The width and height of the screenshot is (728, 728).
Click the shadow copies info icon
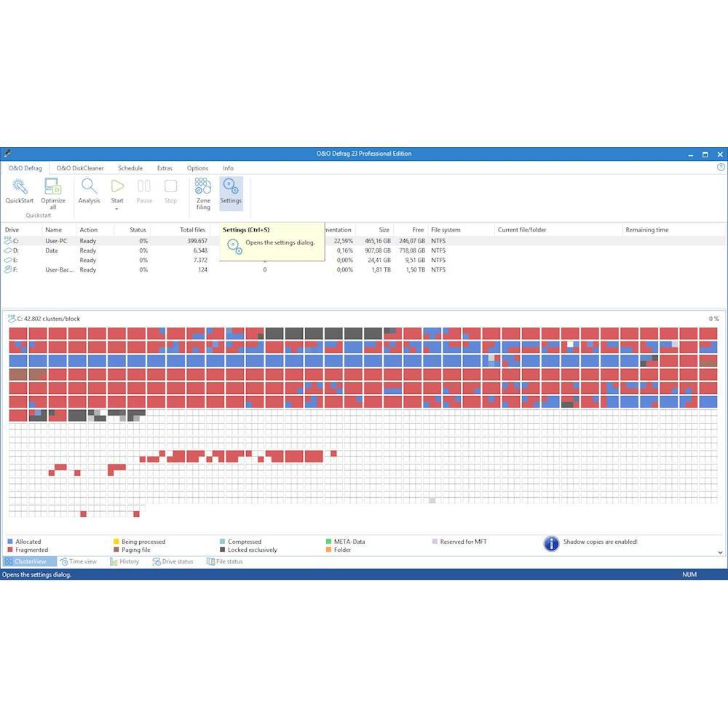click(552, 544)
